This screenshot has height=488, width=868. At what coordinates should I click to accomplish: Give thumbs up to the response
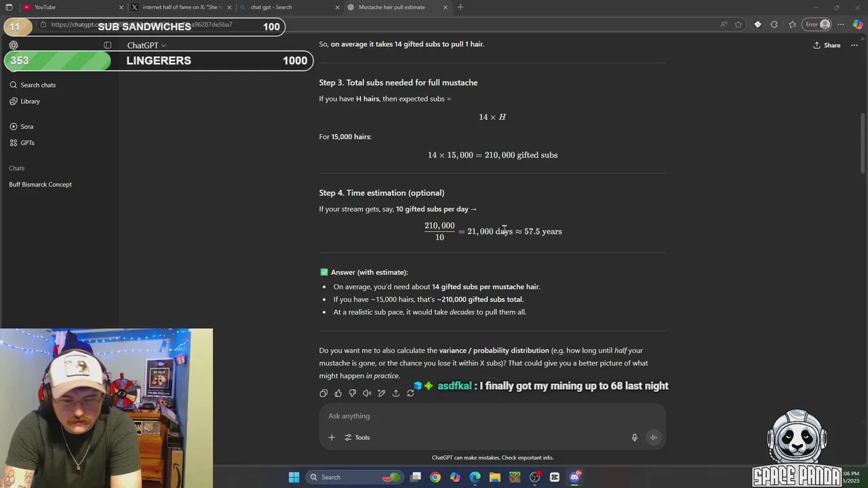tap(338, 393)
